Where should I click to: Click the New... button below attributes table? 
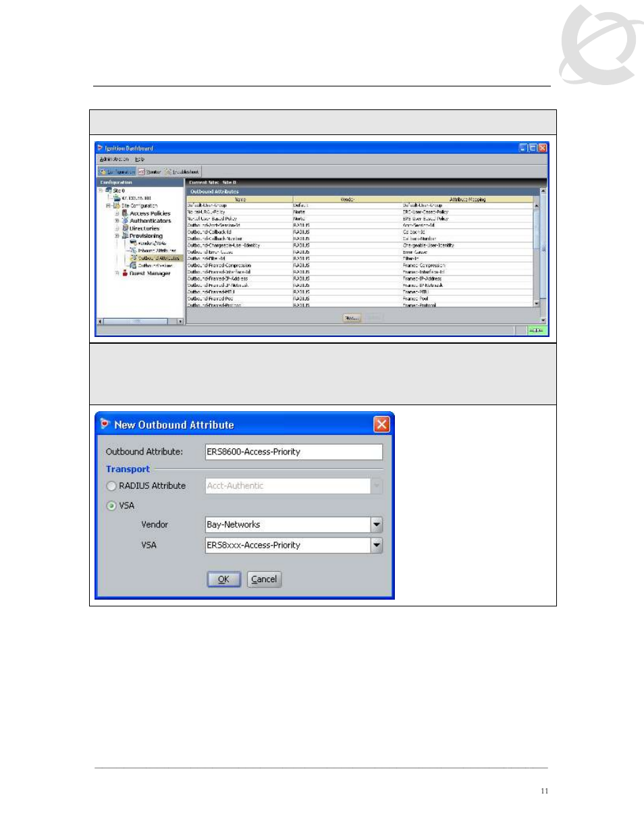(x=352, y=317)
